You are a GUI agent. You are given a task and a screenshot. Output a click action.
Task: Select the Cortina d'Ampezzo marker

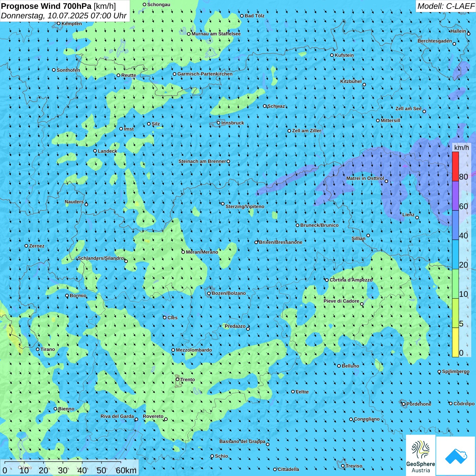coord(327,280)
